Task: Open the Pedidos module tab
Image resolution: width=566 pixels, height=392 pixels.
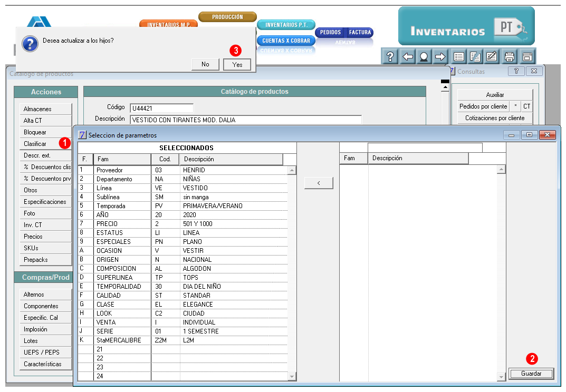Action: tap(330, 32)
